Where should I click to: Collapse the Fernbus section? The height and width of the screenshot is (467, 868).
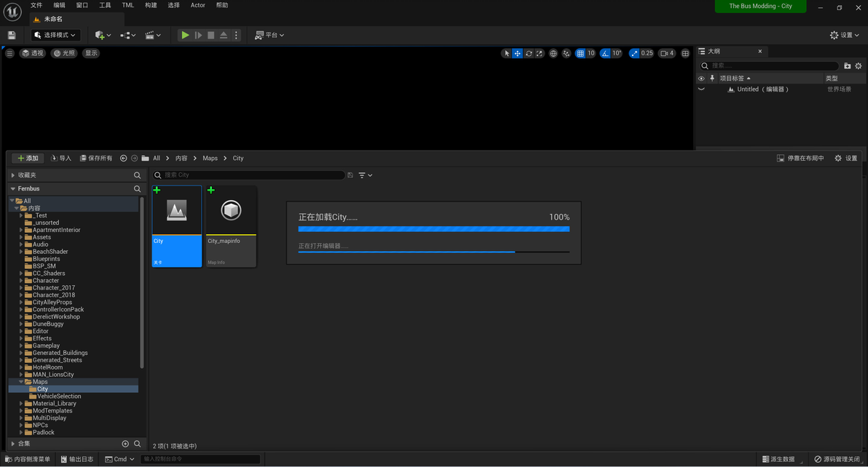(x=12, y=189)
